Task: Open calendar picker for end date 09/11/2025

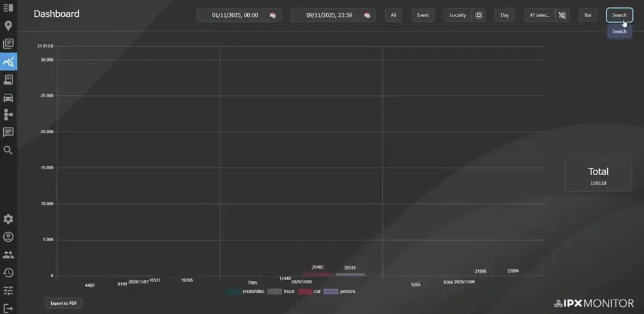Action: click(x=367, y=15)
